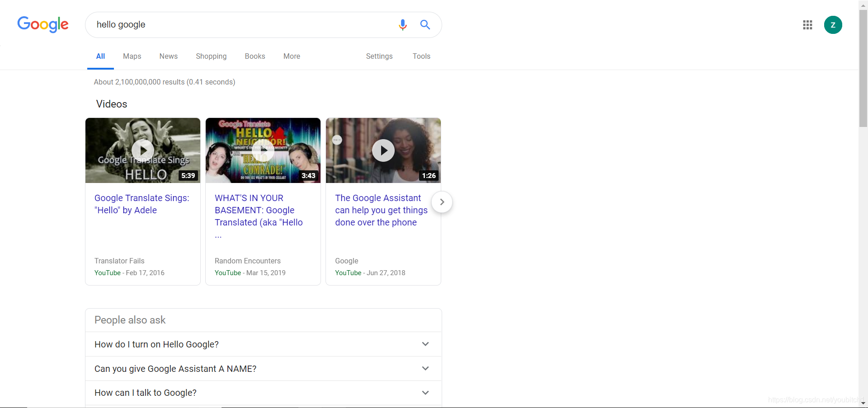The height and width of the screenshot is (408, 868).
Task: Switch to the All tab
Action: pyautogui.click(x=100, y=56)
